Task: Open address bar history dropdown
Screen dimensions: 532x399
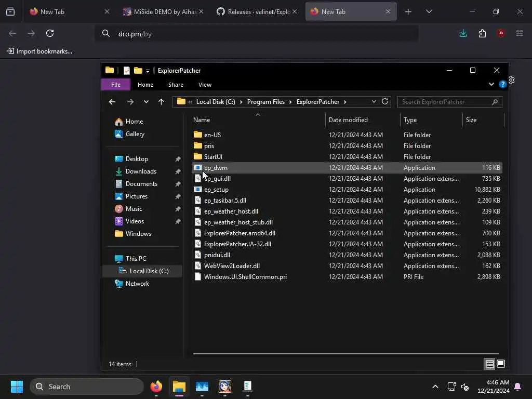Action: tap(374, 102)
